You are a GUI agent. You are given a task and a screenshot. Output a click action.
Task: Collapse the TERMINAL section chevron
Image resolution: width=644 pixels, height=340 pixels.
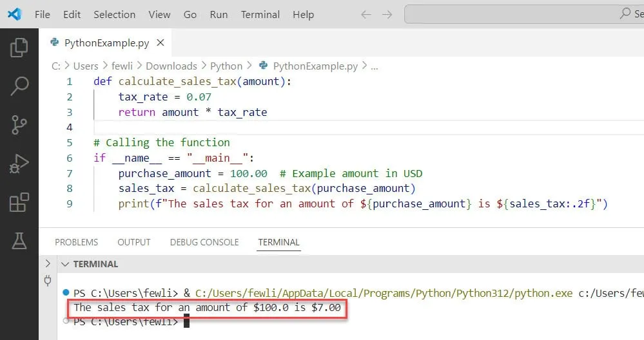tap(64, 264)
